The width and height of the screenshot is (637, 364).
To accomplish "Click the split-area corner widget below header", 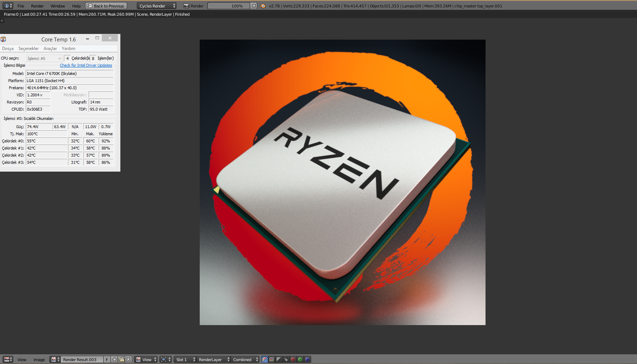I will [x=2, y=21].
